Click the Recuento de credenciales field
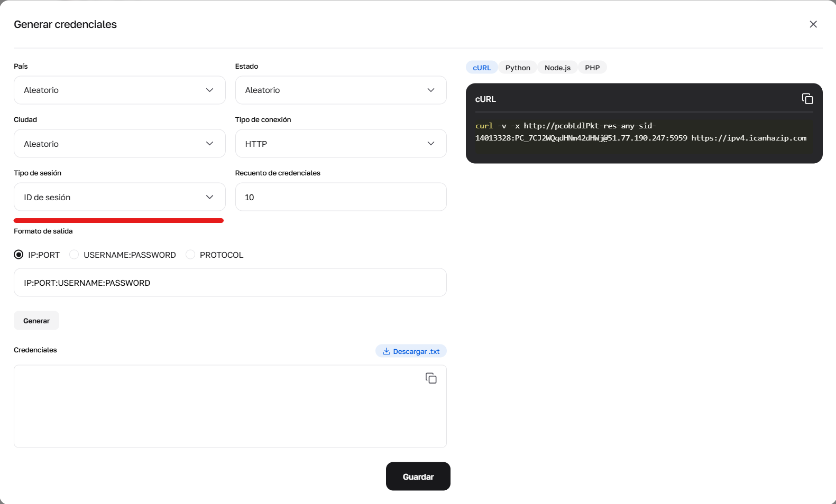 (x=341, y=197)
